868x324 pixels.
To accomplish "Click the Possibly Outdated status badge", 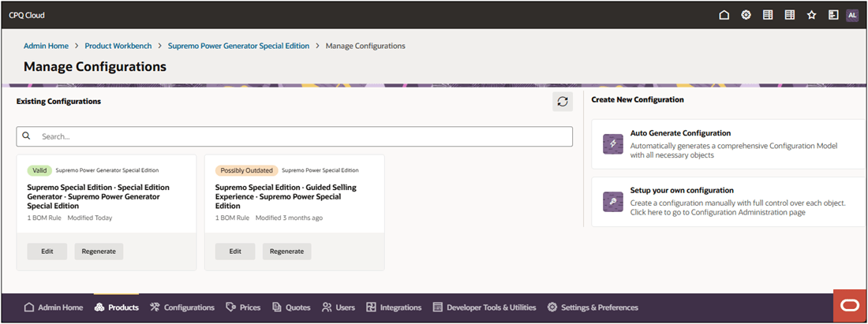I will pos(247,170).
